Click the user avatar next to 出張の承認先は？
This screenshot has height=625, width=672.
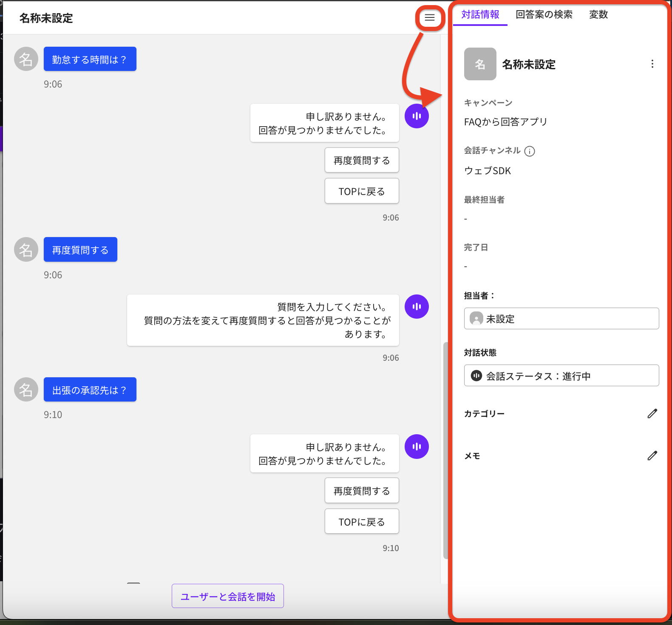[26, 390]
